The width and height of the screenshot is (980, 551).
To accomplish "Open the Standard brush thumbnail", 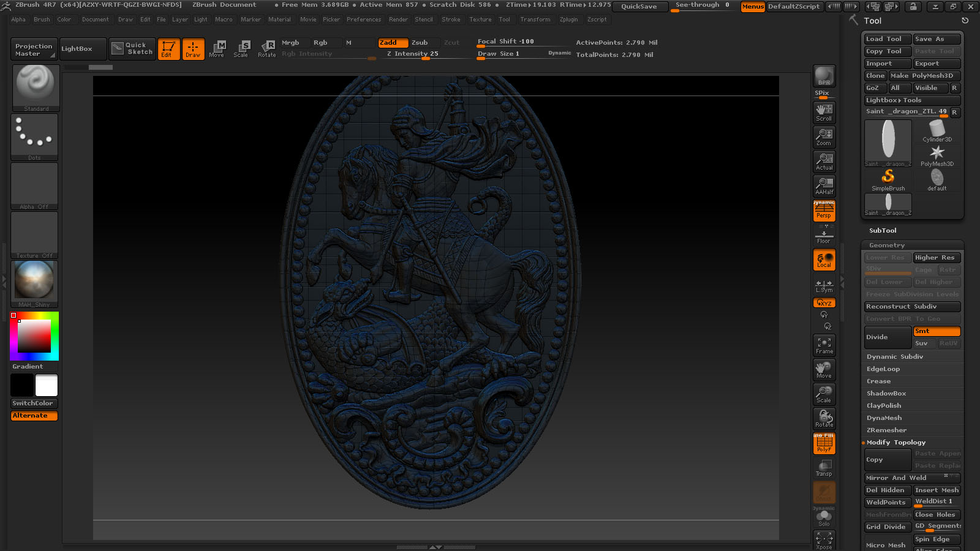I will [36, 88].
